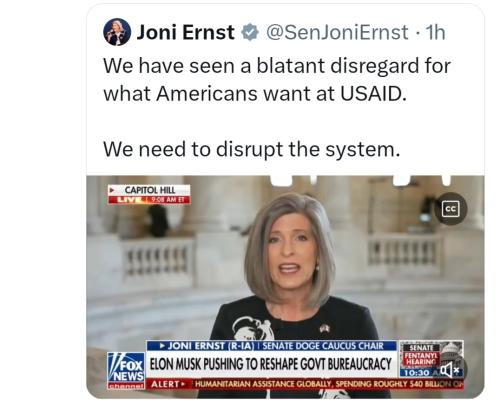Select the Capitol Hill location tag
500x411 pixels.
click(149, 190)
